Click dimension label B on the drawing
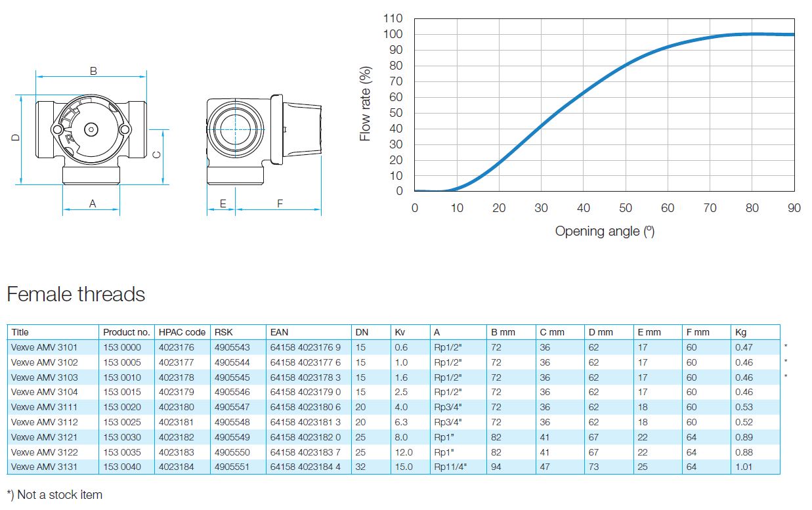This screenshot has width=812, height=510. (x=93, y=71)
